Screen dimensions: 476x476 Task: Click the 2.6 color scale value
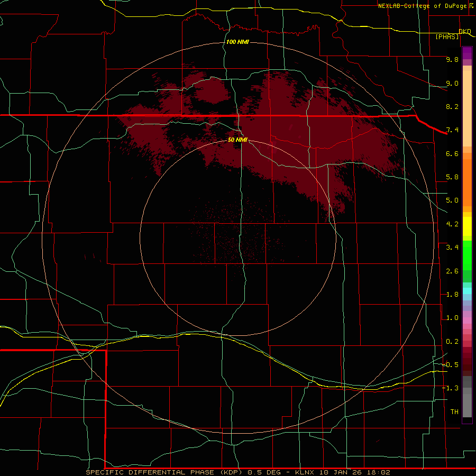452,271
